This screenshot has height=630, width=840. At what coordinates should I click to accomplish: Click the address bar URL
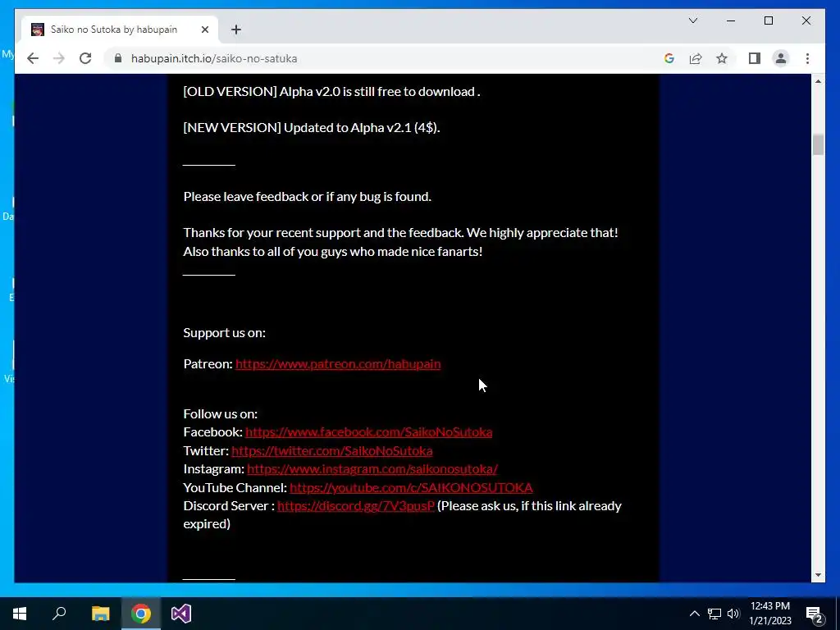[x=214, y=58]
